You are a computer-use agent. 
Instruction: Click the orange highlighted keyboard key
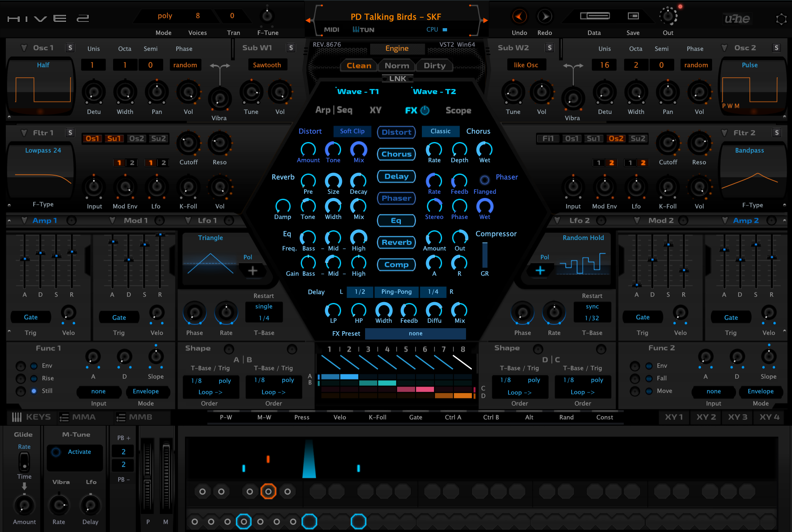point(268,491)
